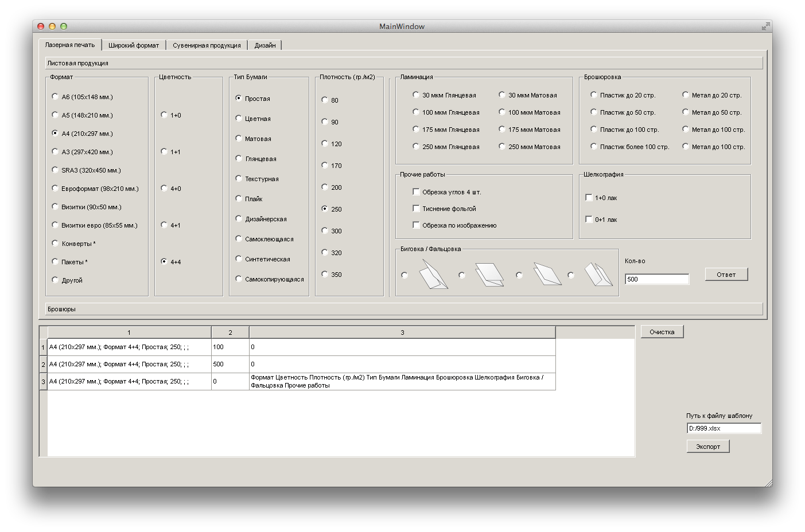Click the cell starting with Формат Цветность Плотность

click(x=402, y=381)
